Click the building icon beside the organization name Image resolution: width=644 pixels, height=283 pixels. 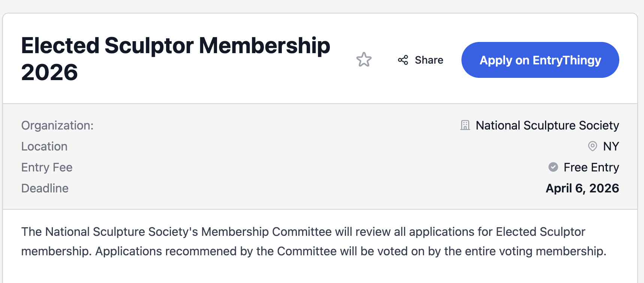[x=465, y=125]
